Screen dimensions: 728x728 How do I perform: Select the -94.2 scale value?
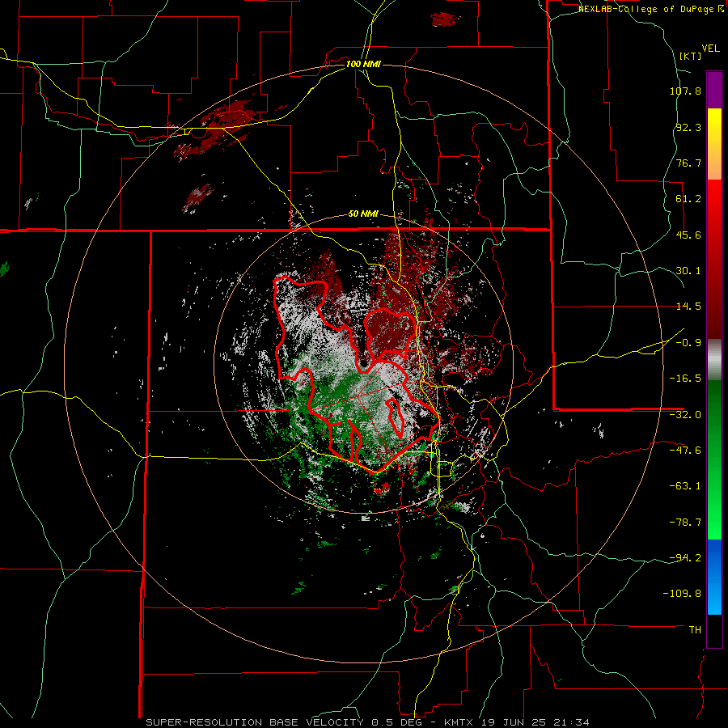(685, 558)
